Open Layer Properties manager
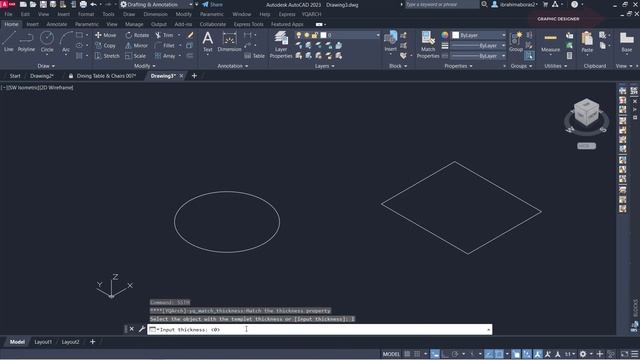640x360 pixels. click(x=281, y=44)
